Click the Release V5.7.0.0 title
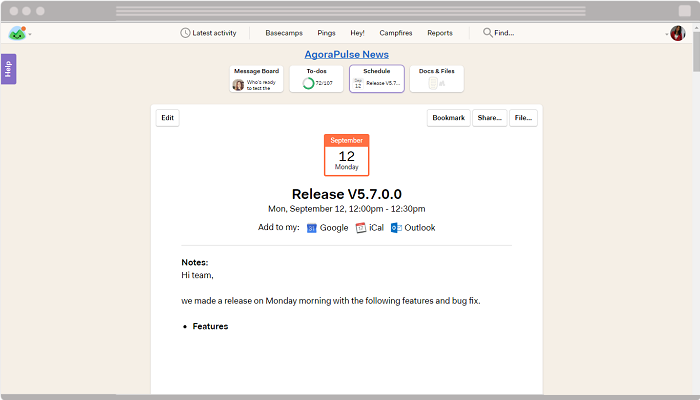Viewport: 700px width, 400px height. [x=346, y=194]
